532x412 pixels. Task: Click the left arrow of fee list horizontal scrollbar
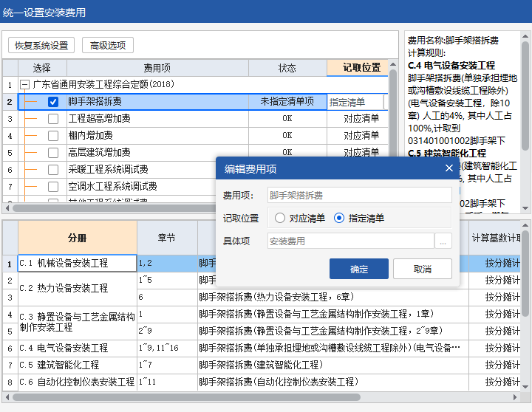coord(7,208)
